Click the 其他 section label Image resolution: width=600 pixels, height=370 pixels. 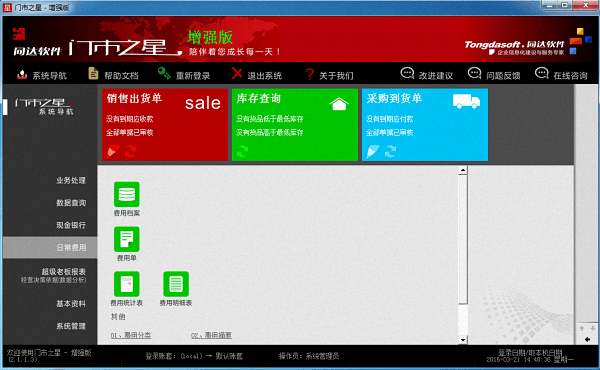(118, 316)
